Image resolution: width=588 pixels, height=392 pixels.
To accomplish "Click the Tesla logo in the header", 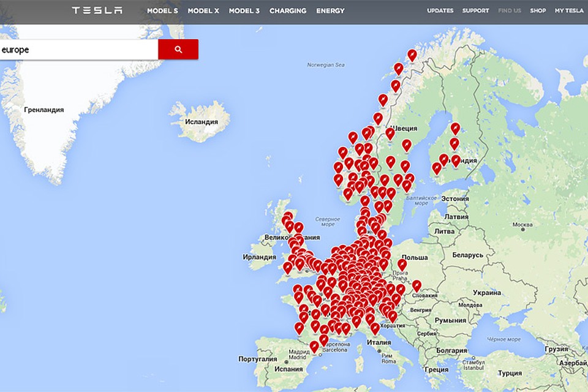I will 97,10.
